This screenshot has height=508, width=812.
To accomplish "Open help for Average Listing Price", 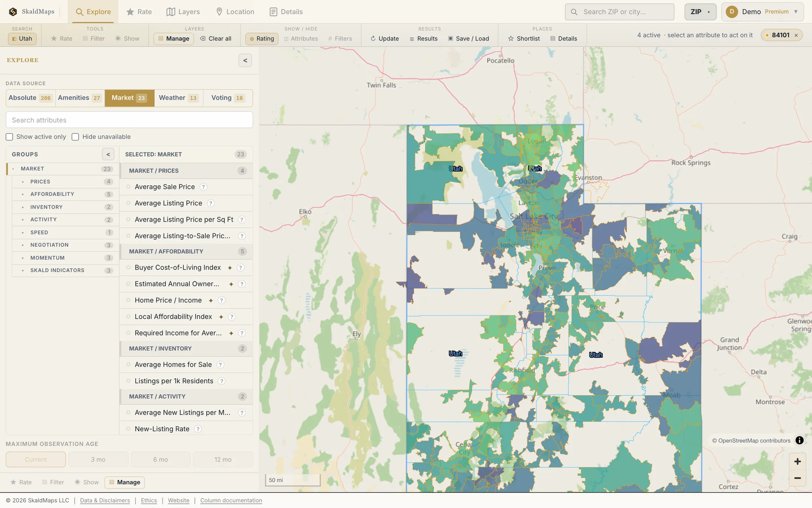I will 211,203.
